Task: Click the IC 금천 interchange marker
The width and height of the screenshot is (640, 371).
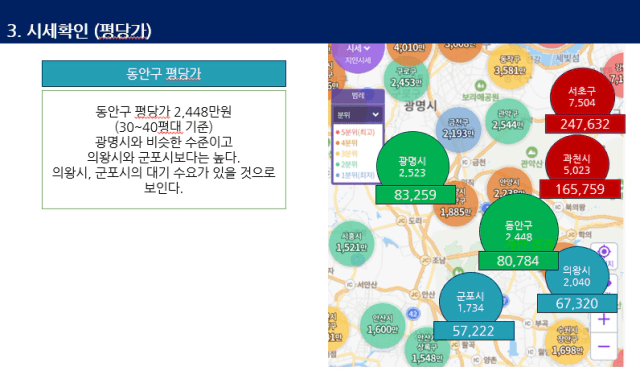Action: point(466,162)
